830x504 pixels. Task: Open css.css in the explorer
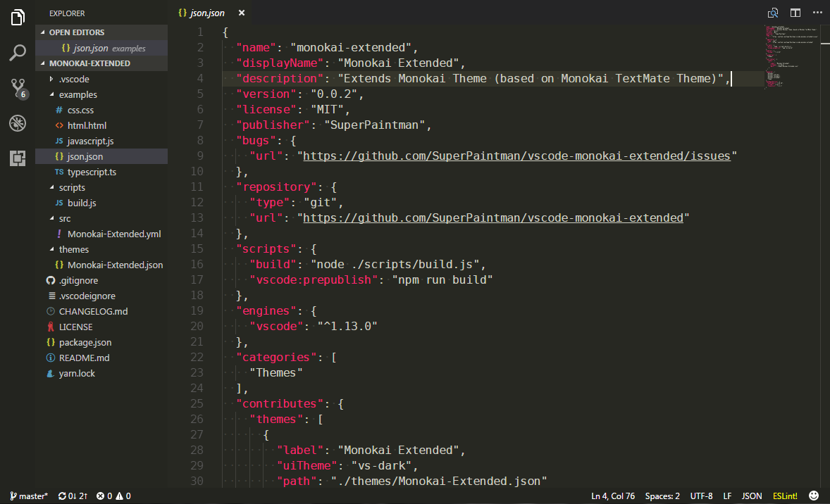tap(101, 110)
